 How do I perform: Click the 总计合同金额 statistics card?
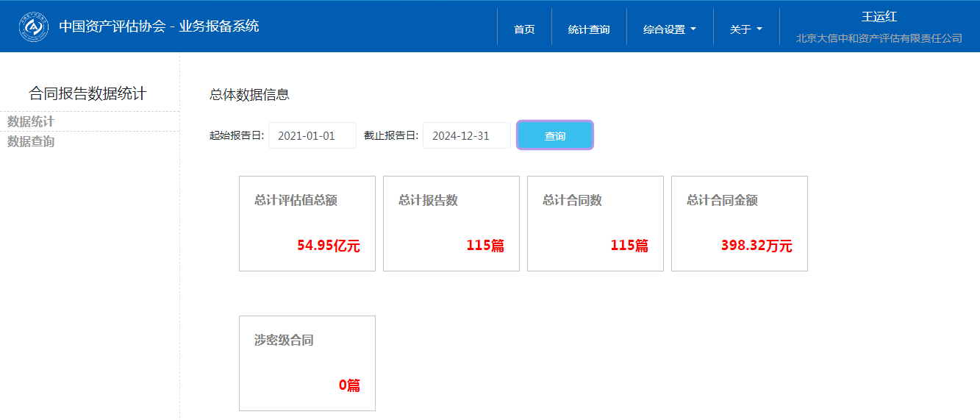pyautogui.click(x=740, y=224)
